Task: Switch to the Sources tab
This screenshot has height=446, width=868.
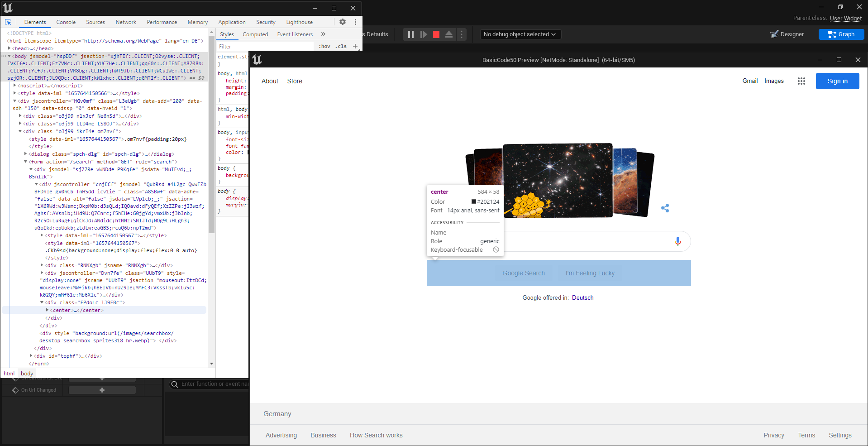Action: (95, 22)
